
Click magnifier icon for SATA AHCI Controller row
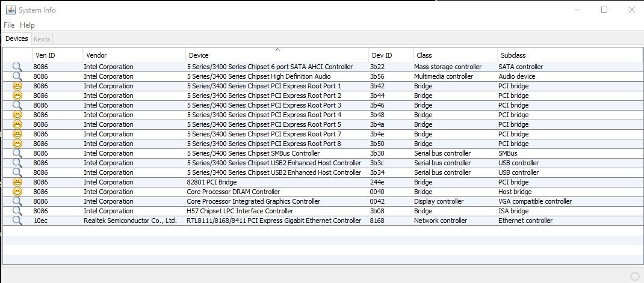click(x=17, y=67)
